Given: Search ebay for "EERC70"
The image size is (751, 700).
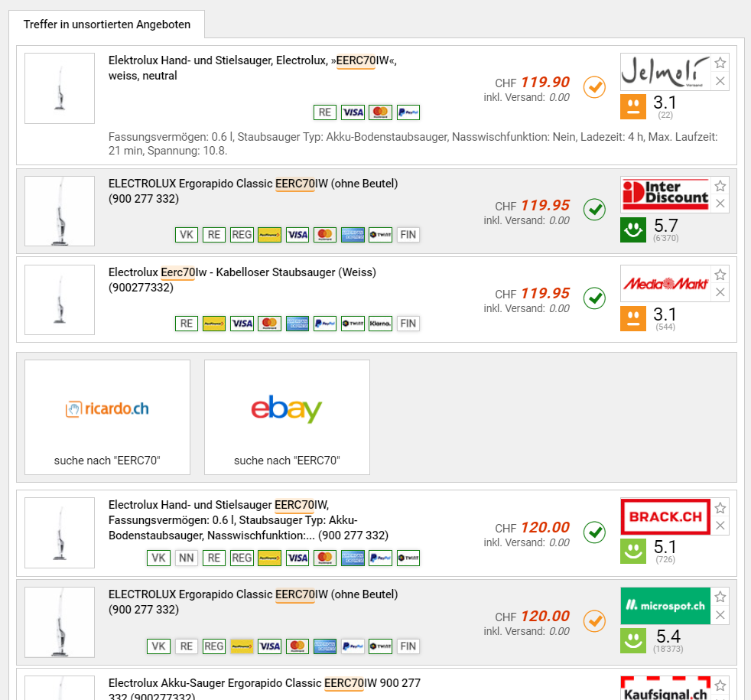Looking at the screenshot, I should [287, 417].
